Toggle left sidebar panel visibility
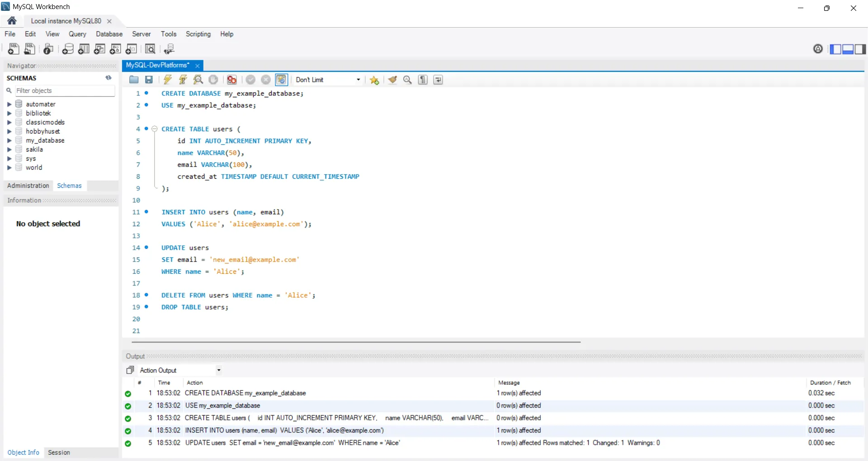This screenshot has height=461, width=868. click(x=835, y=49)
